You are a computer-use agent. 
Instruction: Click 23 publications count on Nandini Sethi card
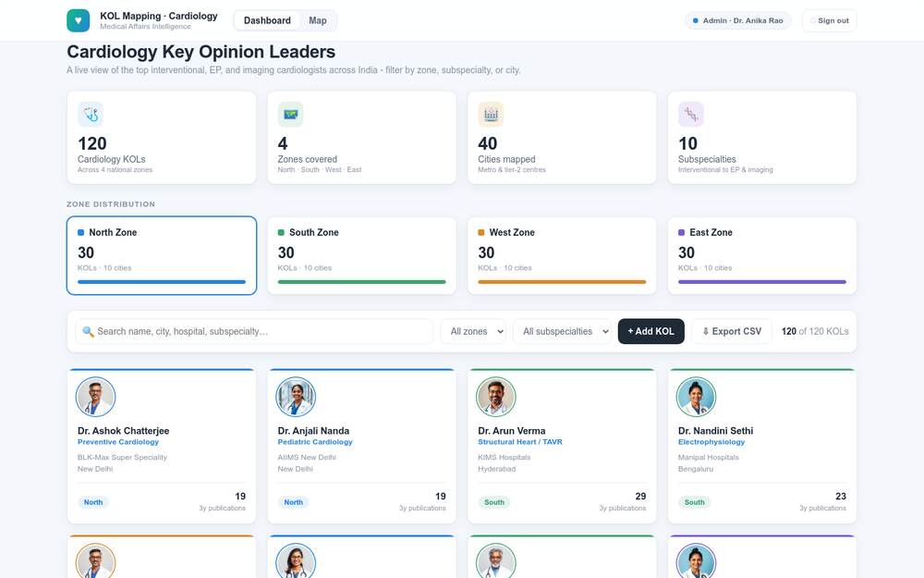[x=841, y=497]
